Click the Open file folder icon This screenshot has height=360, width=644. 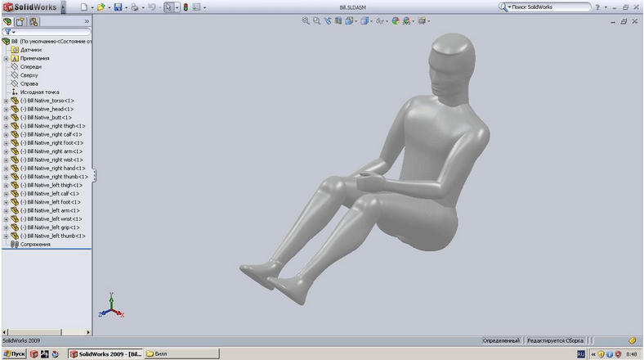coord(101,7)
